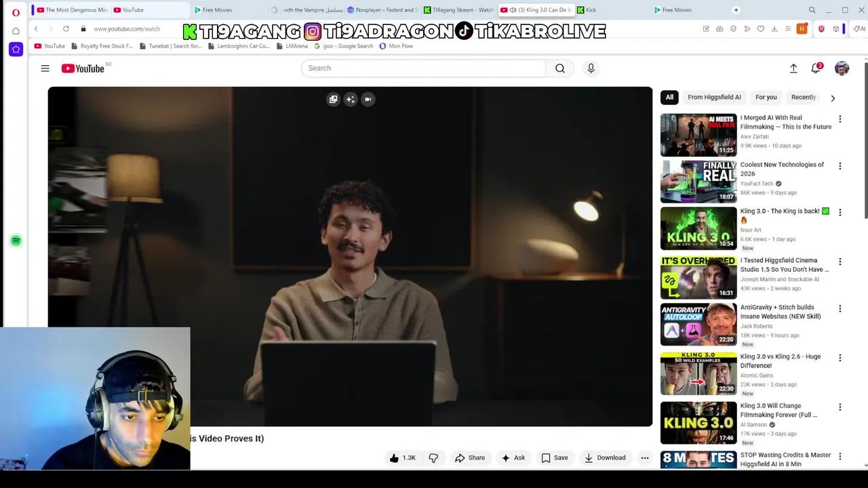
Task: Click the orange H extension icon
Action: (802, 29)
